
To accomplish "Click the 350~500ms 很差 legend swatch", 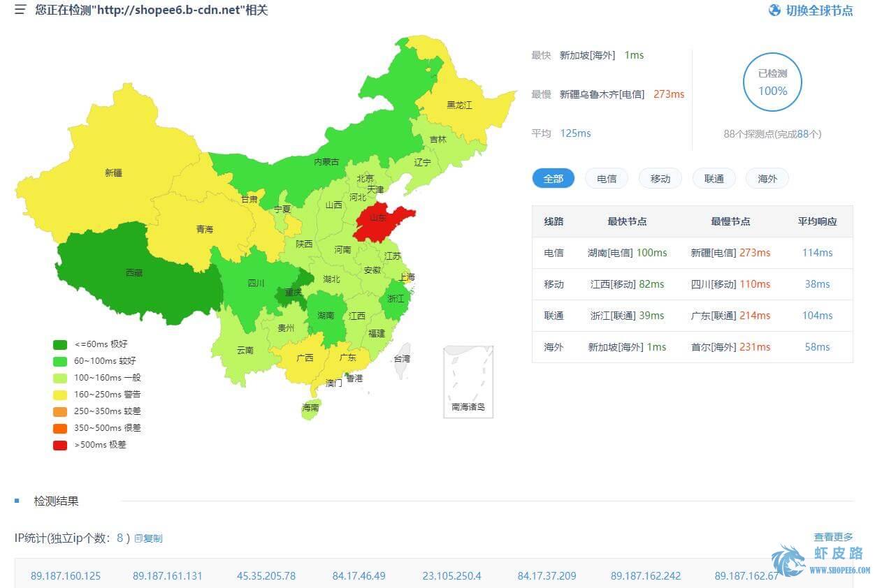I will (60, 428).
